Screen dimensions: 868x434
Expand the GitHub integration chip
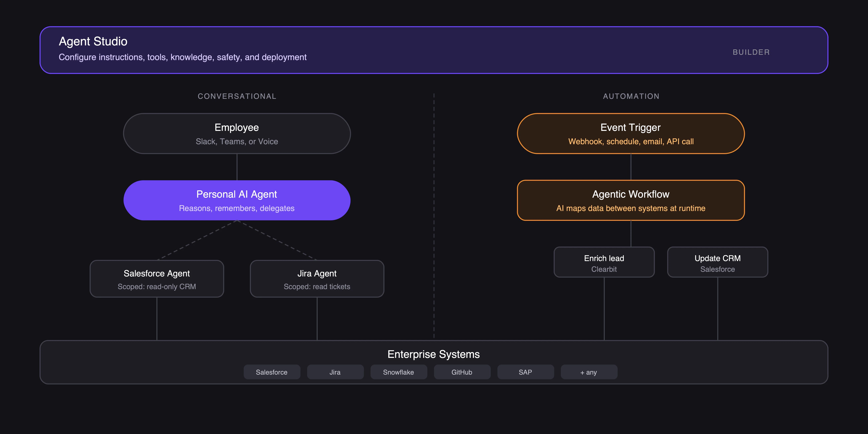point(462,372)
